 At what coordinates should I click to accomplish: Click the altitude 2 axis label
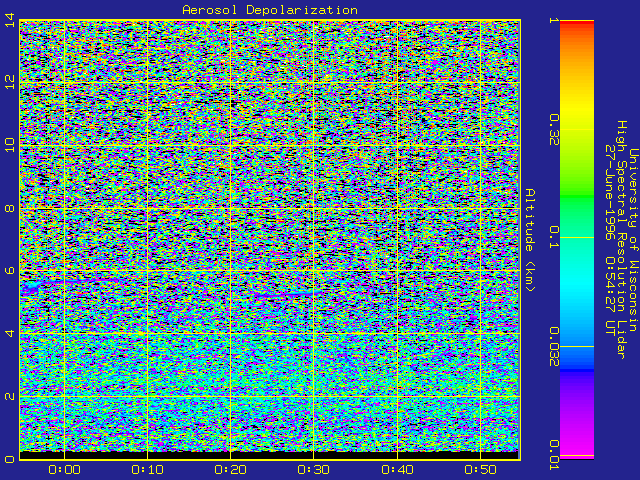(10, 396)
